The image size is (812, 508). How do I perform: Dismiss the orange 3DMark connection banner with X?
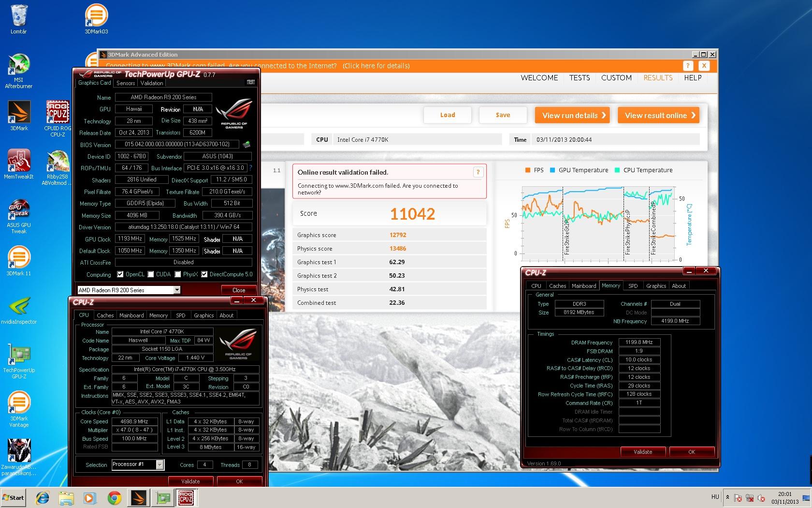pos(704,66)
